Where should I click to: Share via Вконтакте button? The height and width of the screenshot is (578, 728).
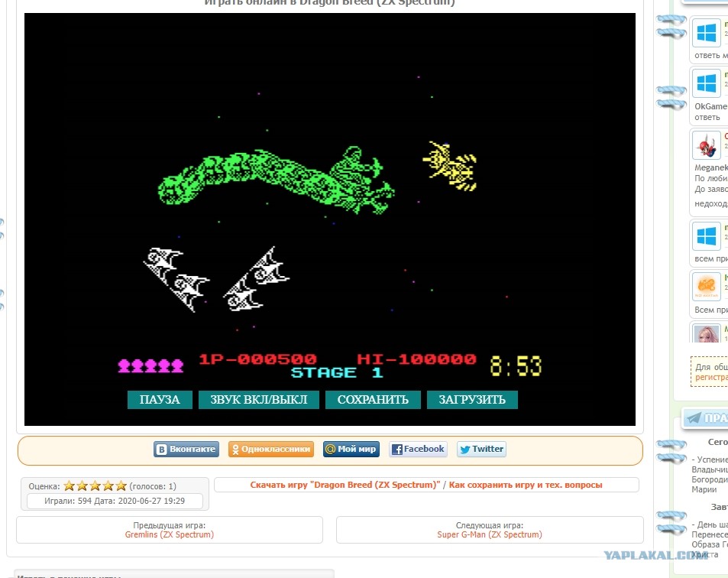(x=186, y=450)
